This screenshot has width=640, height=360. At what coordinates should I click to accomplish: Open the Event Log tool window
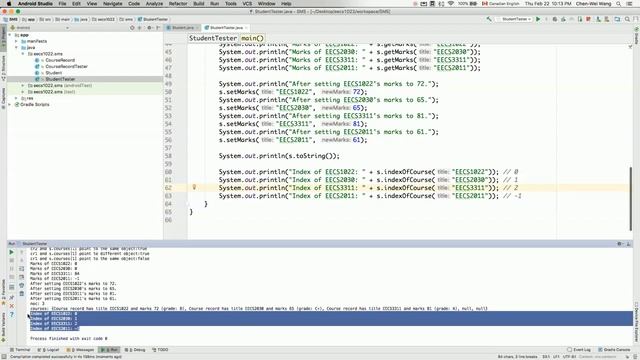579,350
